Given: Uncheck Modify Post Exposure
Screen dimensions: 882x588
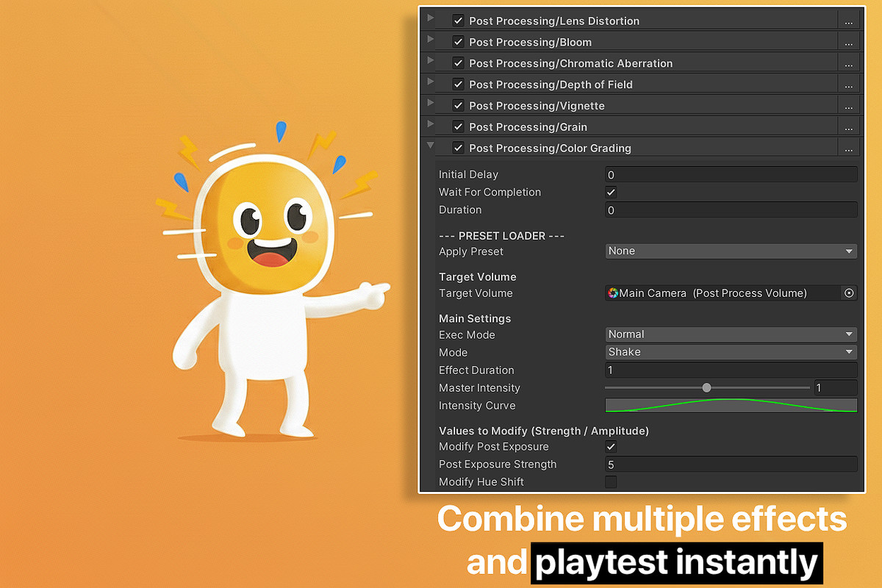Looking at the screenshot, I should point(610,446).
